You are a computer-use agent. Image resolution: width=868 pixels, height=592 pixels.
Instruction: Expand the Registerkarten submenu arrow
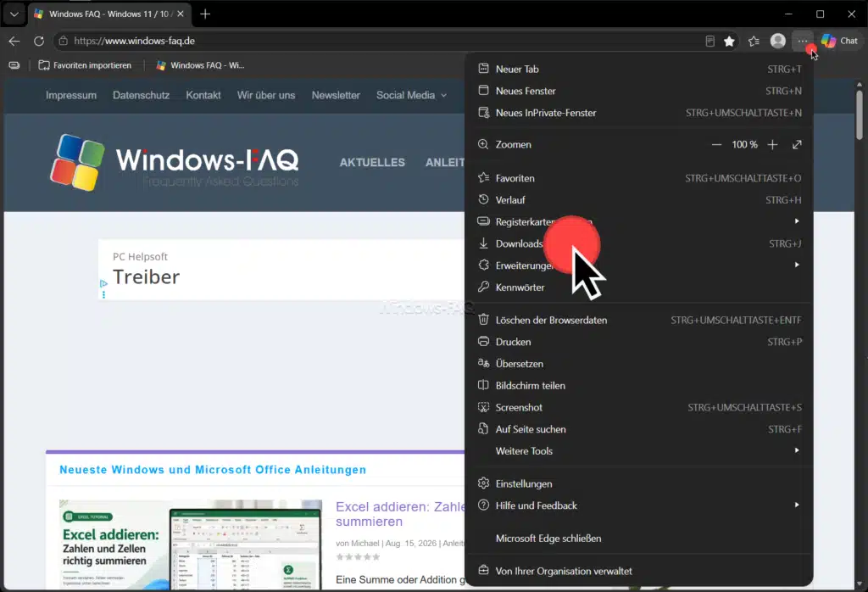(797, 221)
